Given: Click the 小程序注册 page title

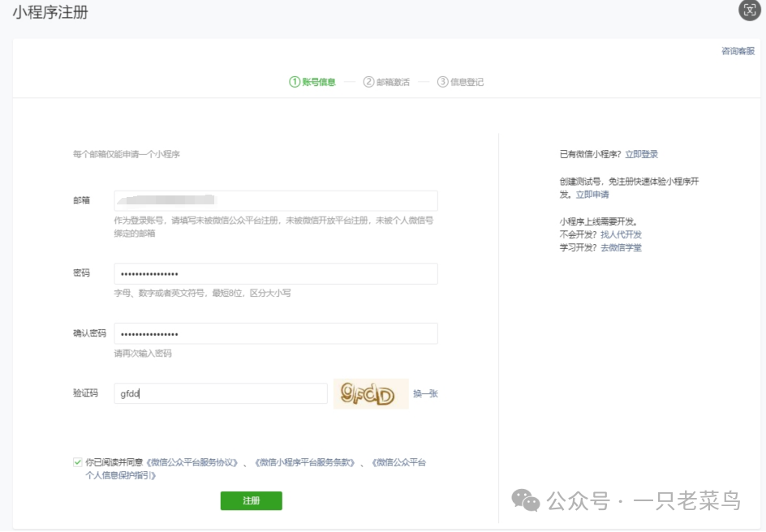Looking at the screenshot, I should 50,12.
